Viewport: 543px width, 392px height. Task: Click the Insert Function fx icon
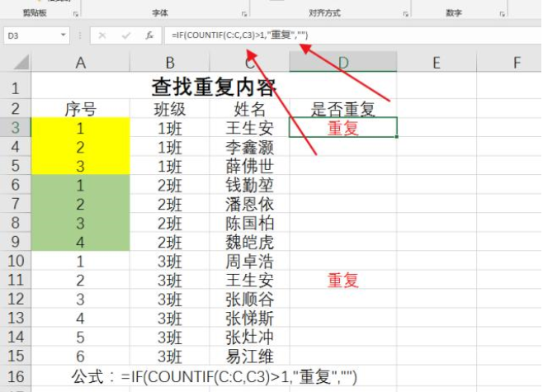click(x=149, y=36)
